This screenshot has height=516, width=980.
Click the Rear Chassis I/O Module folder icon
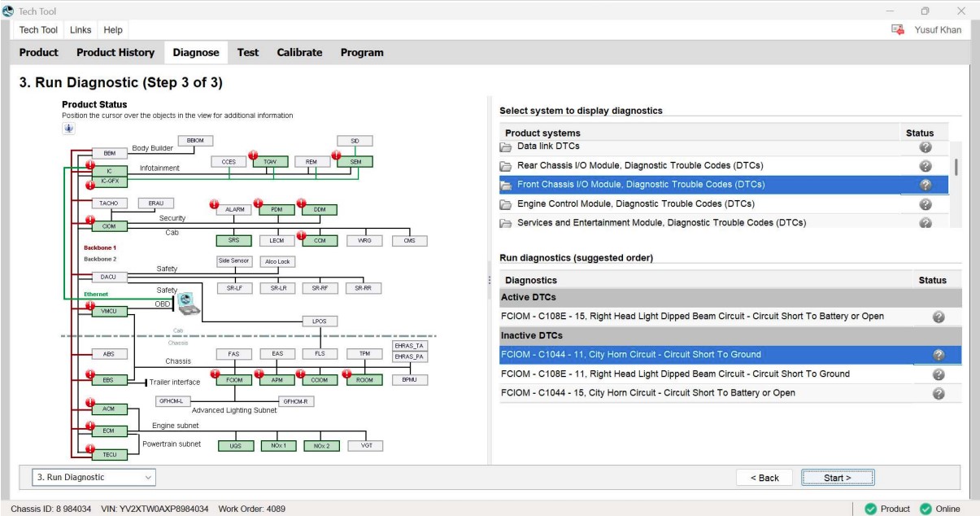507,165
